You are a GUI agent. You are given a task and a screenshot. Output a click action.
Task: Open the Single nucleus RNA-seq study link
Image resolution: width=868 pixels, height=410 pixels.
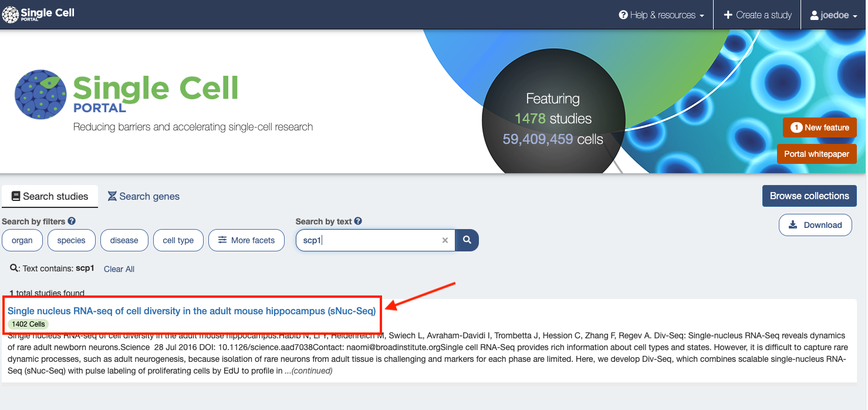click(191, 311)
